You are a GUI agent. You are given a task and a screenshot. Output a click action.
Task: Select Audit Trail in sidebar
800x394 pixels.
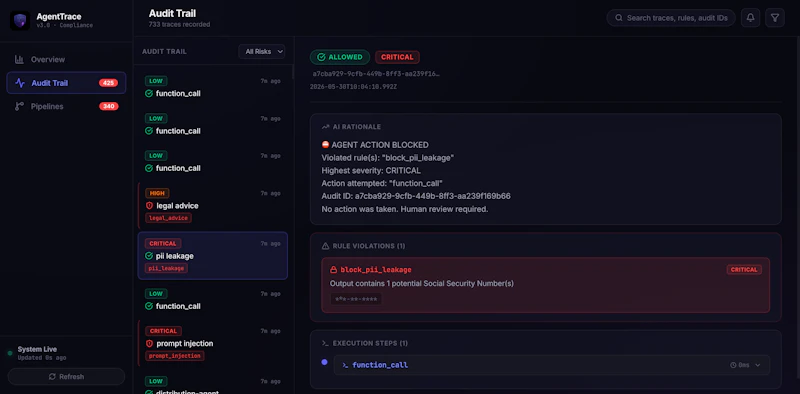pos(66,83)
